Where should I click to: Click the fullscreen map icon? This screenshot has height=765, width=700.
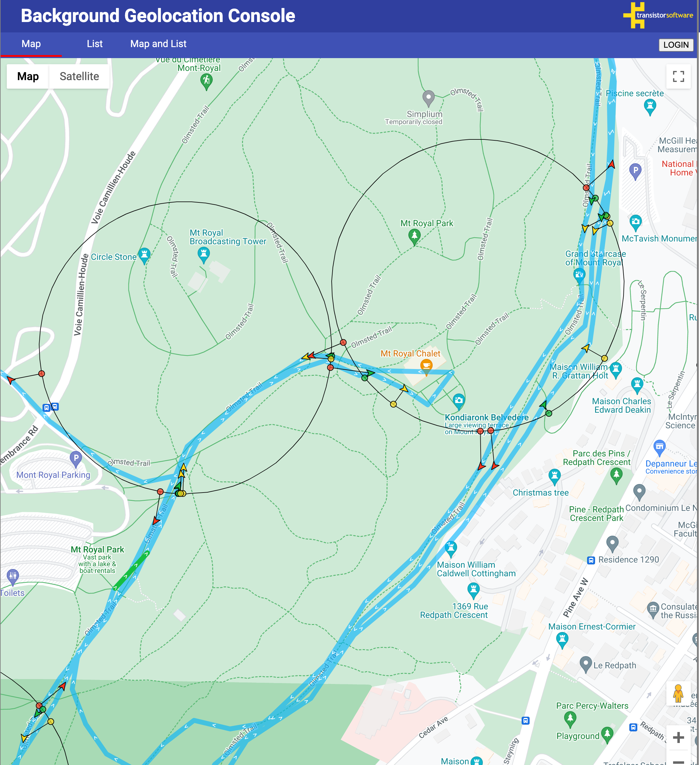click(x=678, y=76)
